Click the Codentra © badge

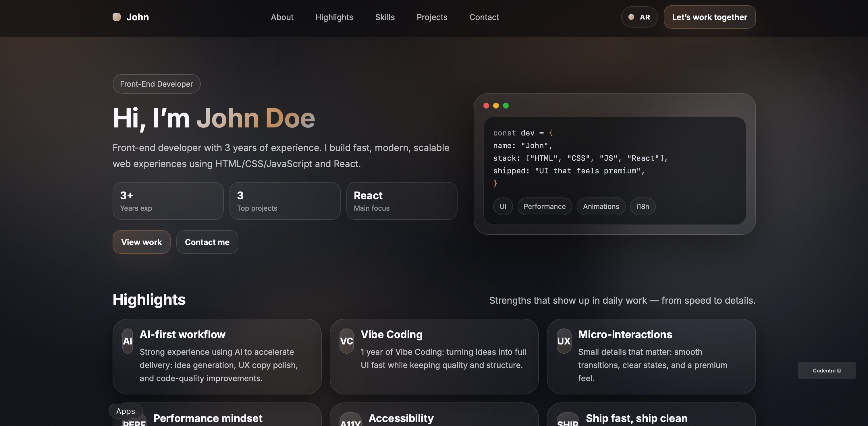pos(826,370)
